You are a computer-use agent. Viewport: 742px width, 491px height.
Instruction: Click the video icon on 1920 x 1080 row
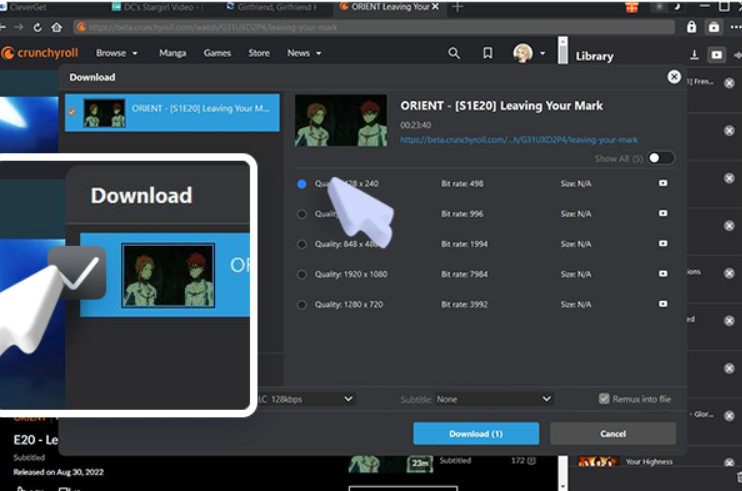point(662,274)
